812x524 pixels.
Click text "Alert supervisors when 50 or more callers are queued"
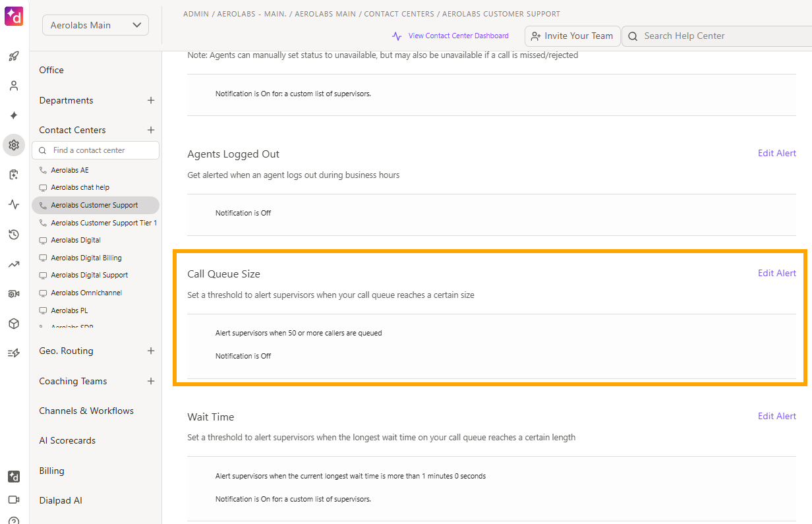[299, 333]
